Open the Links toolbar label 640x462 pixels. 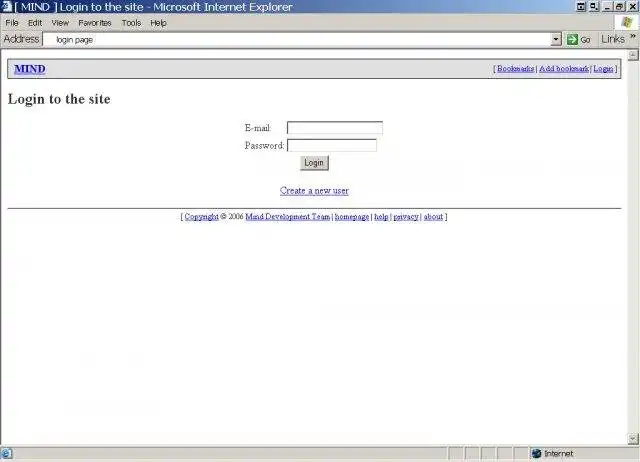pos(613,39)
